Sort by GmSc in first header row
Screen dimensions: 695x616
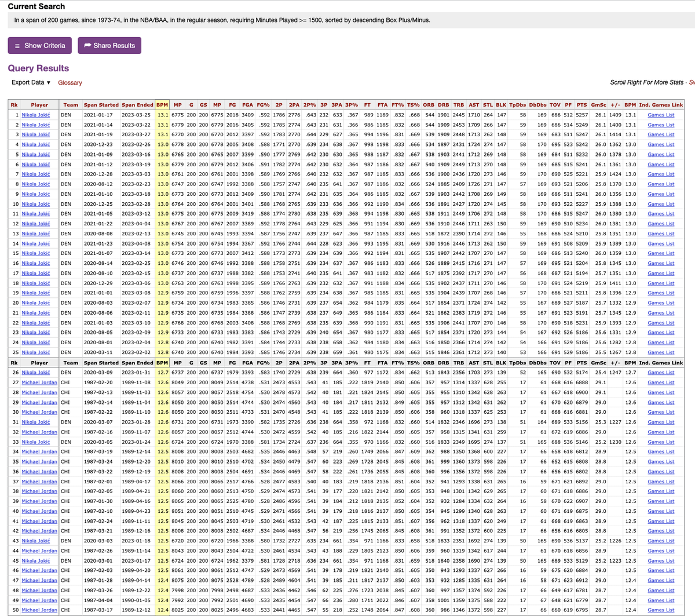(598, 105)
